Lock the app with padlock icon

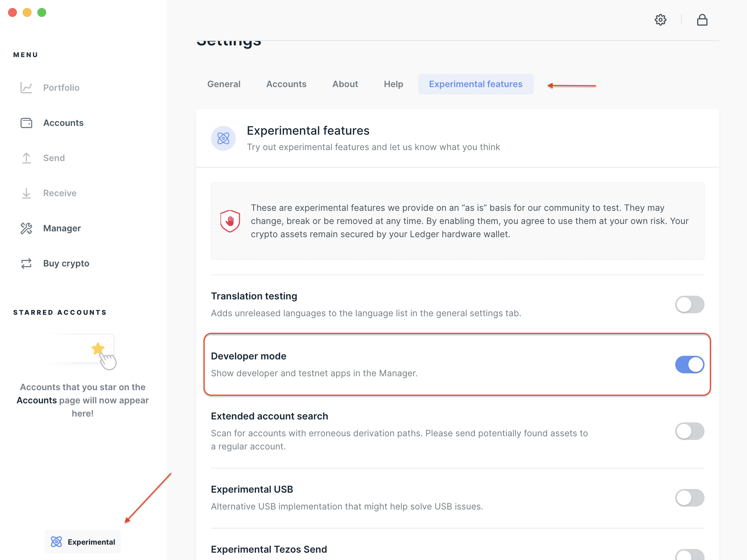(702, 20)
